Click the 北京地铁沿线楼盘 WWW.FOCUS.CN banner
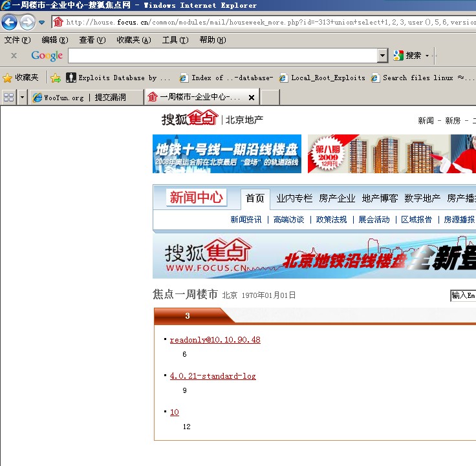The image size is (476, 466). 314,257
